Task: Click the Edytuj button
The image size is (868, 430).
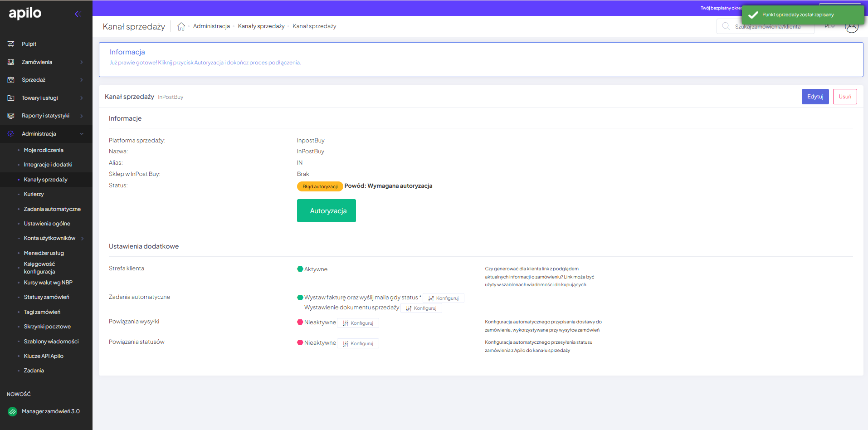Action: [815, 97]
